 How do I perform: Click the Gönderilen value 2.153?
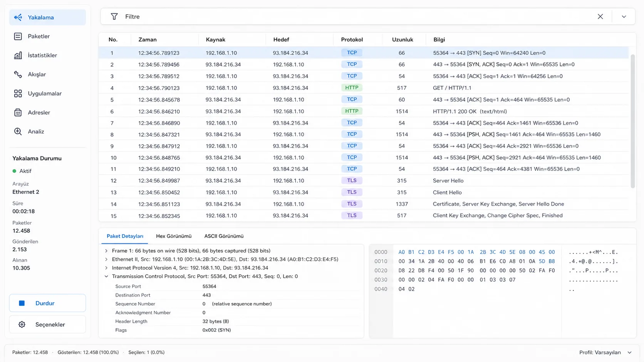pyautogui.click(x=20, y=249)
